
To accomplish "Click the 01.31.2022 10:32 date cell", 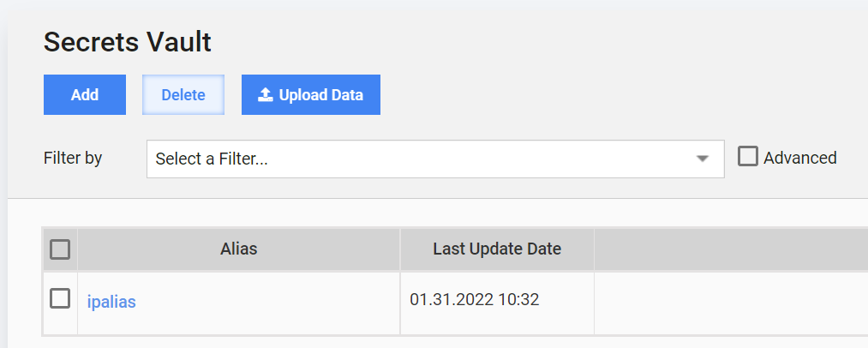I will point(475,300).
